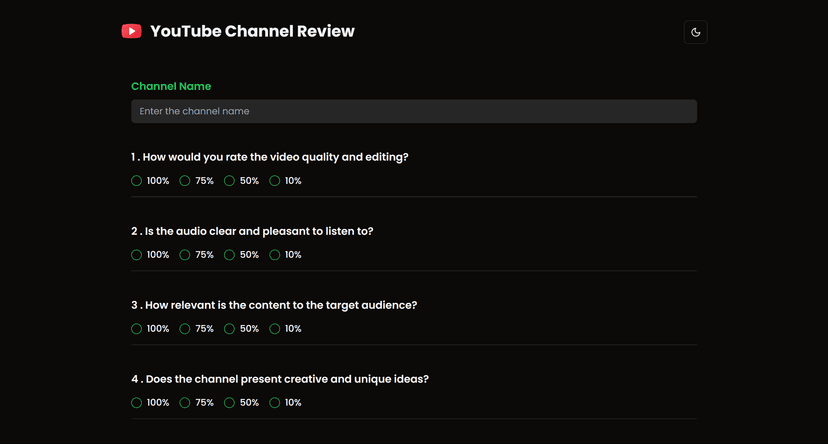828x444 pixels.
Task: Choose 10% for audio clarity question
Action: pyautogui.click(x=275, y=255)
